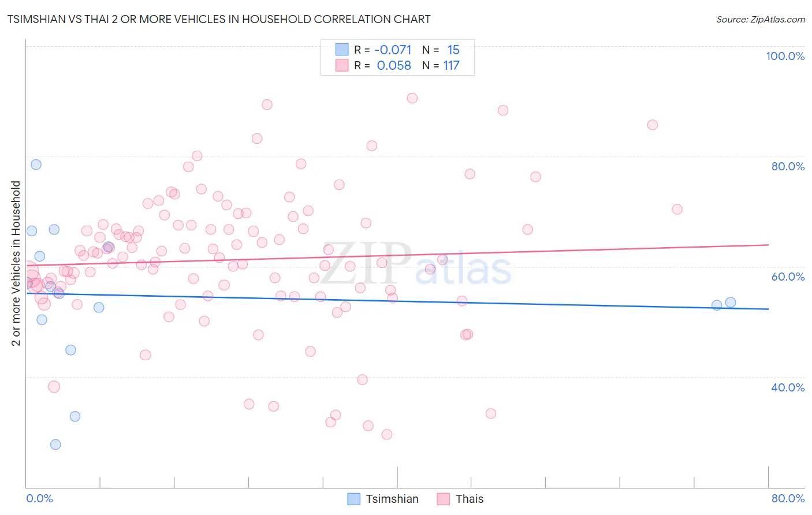Screen dimensions: 812x515
Task: Click the blue Tsimshian point near 80% top-left
Action: (36, 165)
